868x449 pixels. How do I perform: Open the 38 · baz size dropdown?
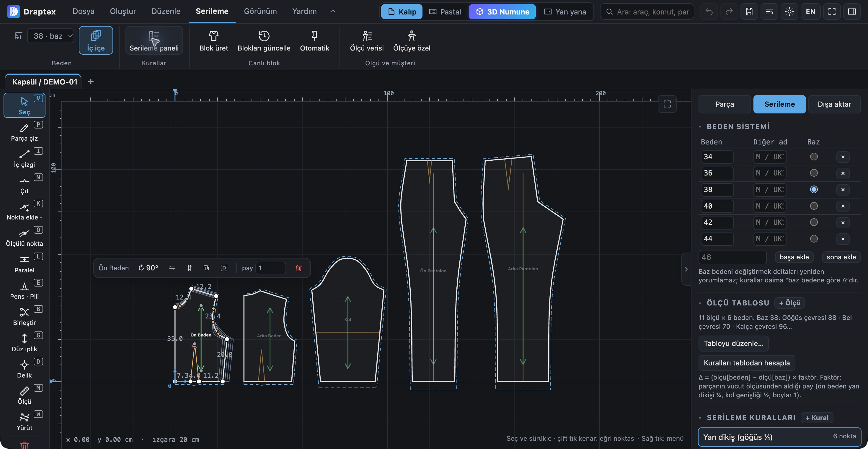[x=50, y=36]
